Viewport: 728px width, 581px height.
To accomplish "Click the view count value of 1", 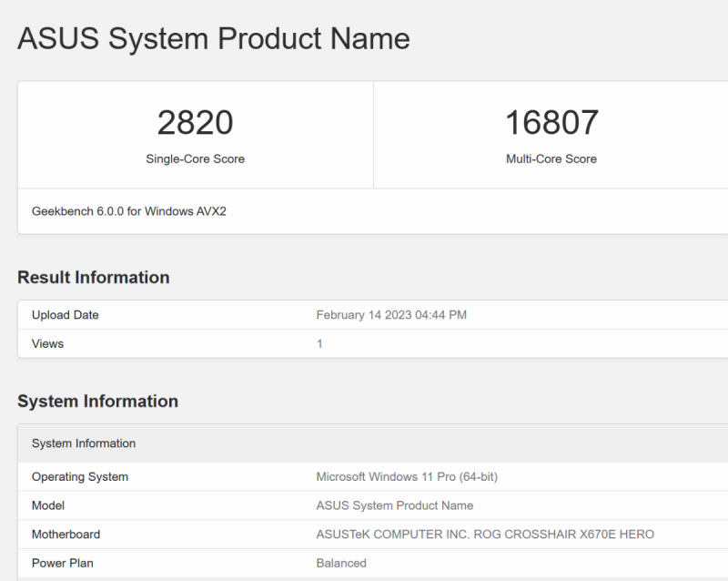I will tap(319, 343).
